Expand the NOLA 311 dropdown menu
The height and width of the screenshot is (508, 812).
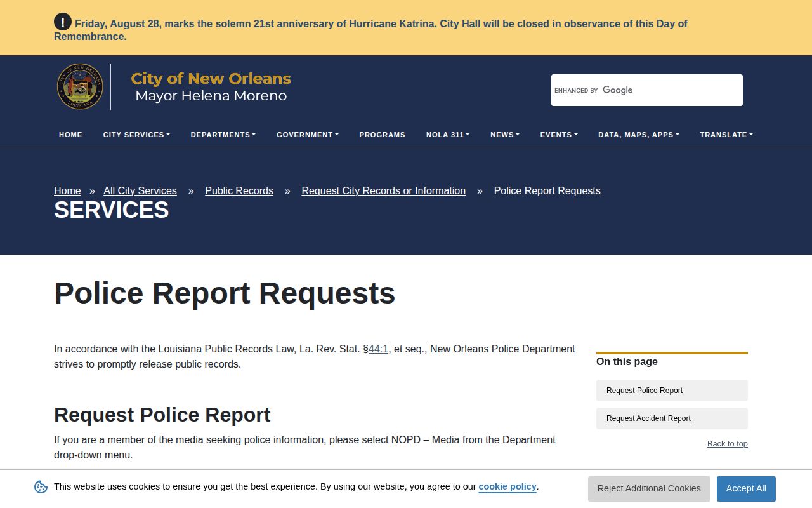point(448,135)
